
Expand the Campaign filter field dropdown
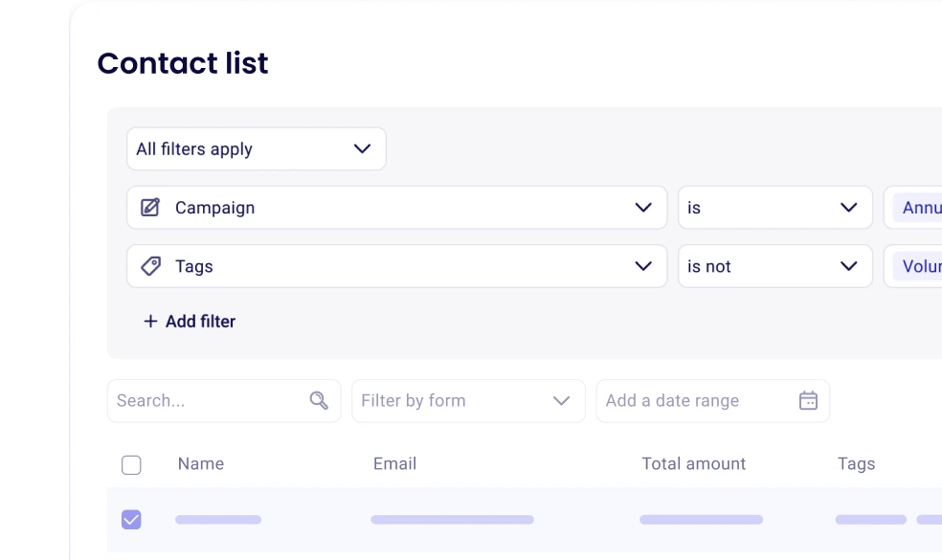pos(643,208)
